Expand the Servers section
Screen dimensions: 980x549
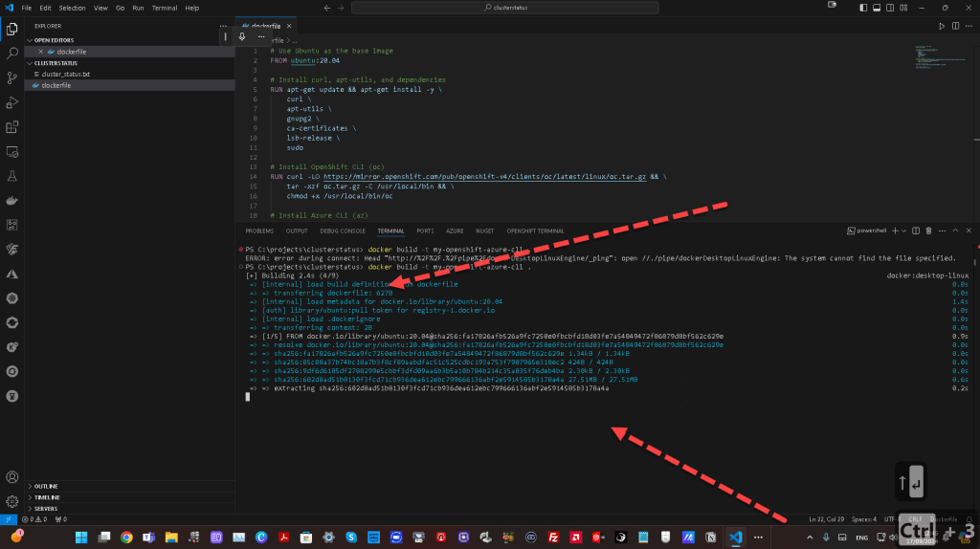coord(46,509)
